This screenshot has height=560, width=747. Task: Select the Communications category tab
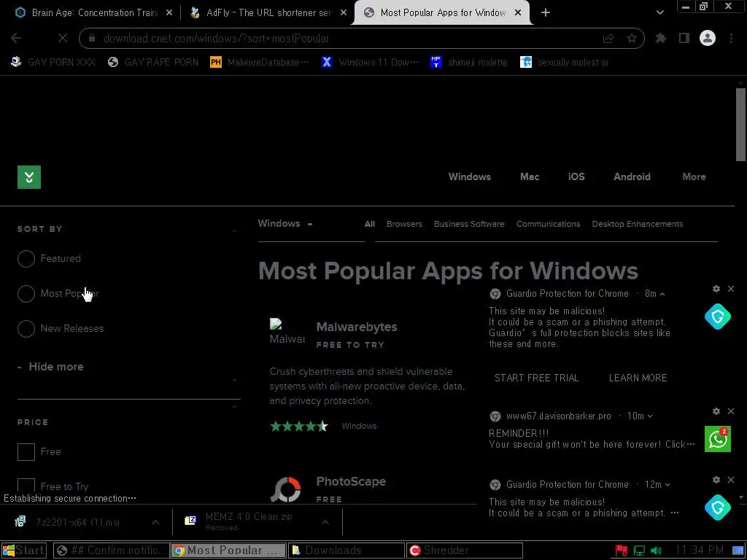(548, 224)
